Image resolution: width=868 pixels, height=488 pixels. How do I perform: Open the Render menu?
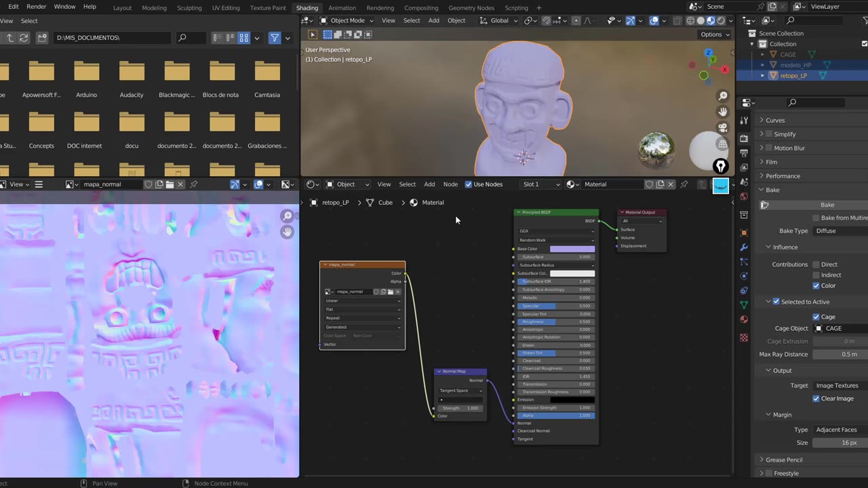[x=37, y=7]
